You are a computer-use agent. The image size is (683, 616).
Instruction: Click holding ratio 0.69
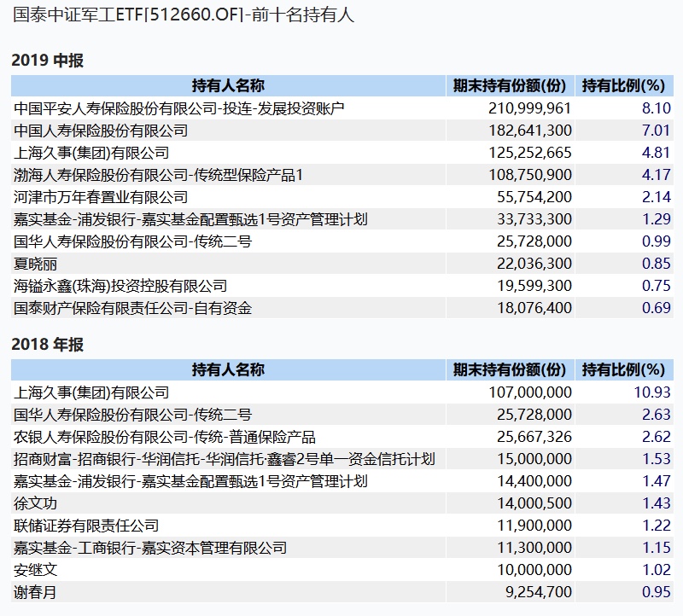[656, 308]
